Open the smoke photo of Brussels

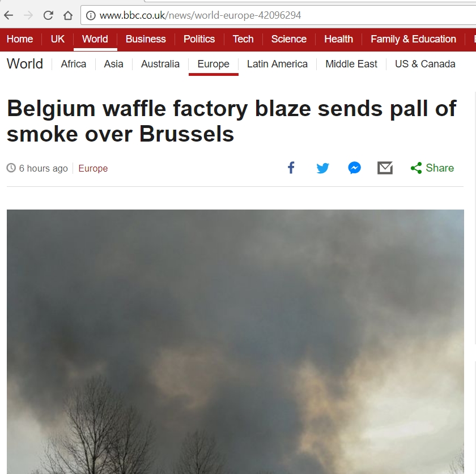point(235,341)
